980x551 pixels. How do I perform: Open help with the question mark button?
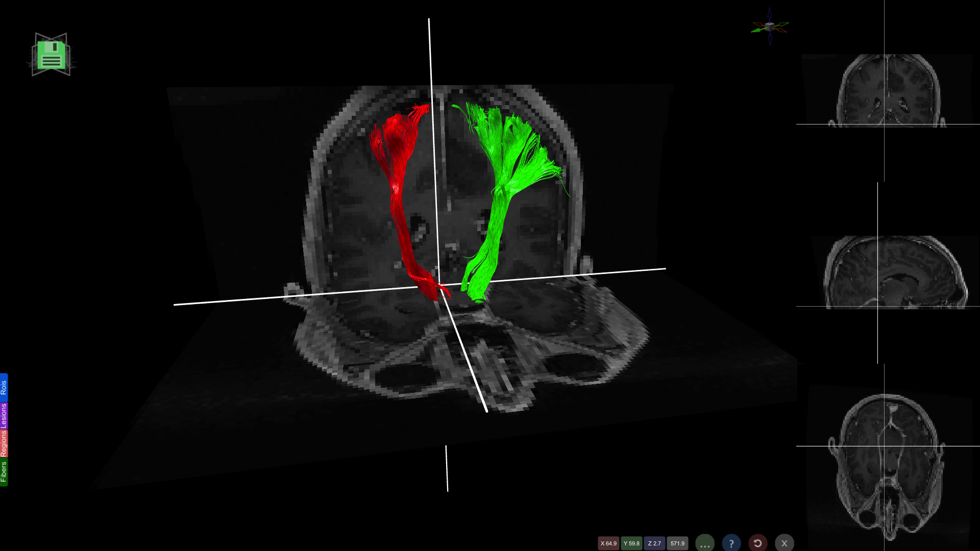click(731, 543)
